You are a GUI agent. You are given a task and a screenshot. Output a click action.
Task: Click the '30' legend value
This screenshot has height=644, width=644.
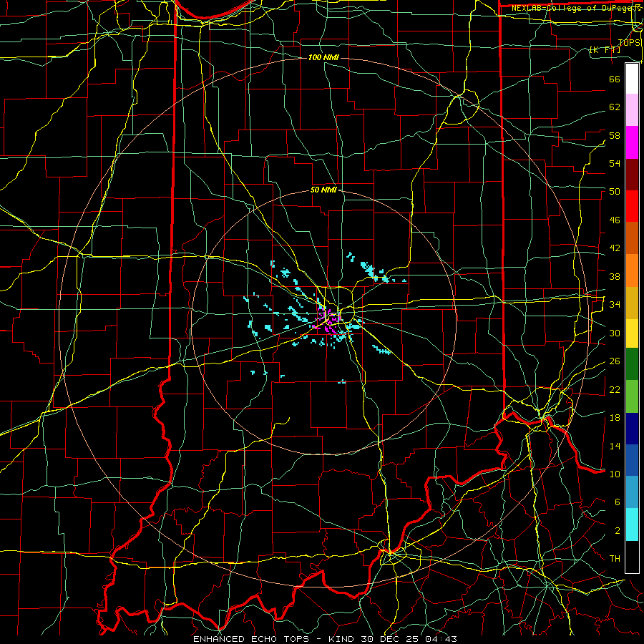[615, 333]
